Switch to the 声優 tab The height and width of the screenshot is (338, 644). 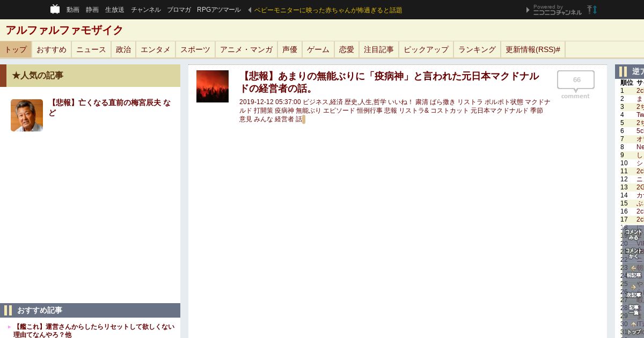tap(290, 49)
